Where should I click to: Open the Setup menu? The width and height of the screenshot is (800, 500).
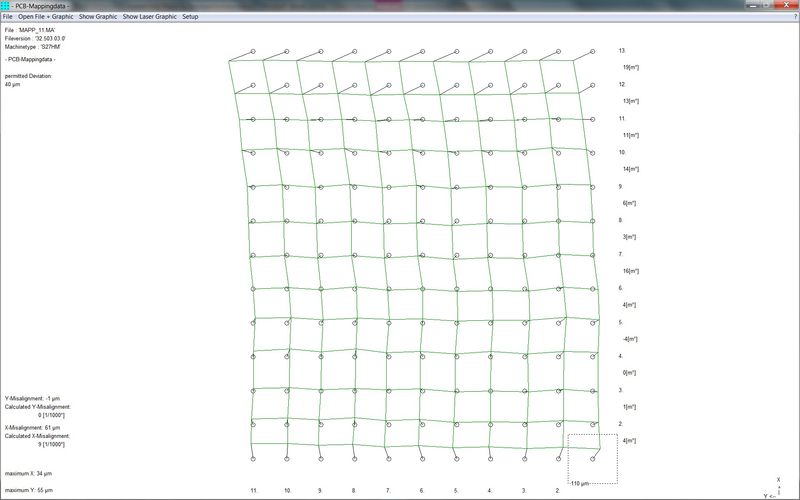point(190,17)
